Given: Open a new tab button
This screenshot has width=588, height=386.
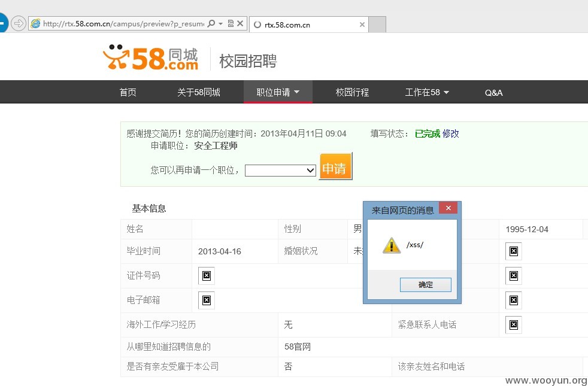Looking at the screenshot, I should tap(377, 25).
